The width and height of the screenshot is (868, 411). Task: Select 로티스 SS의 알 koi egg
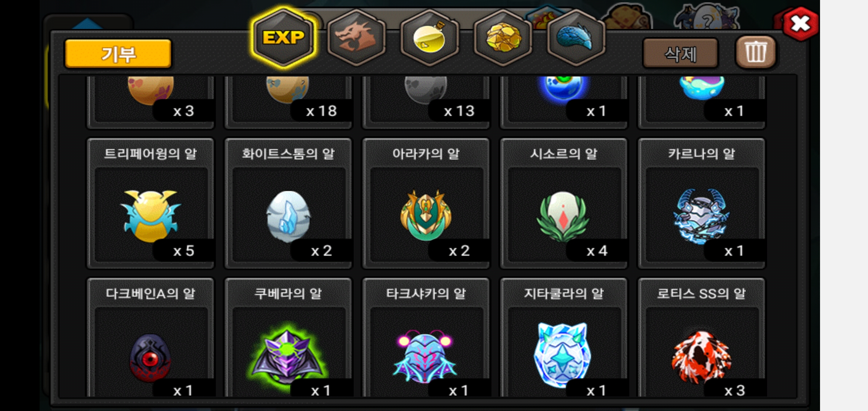point(702,338)
